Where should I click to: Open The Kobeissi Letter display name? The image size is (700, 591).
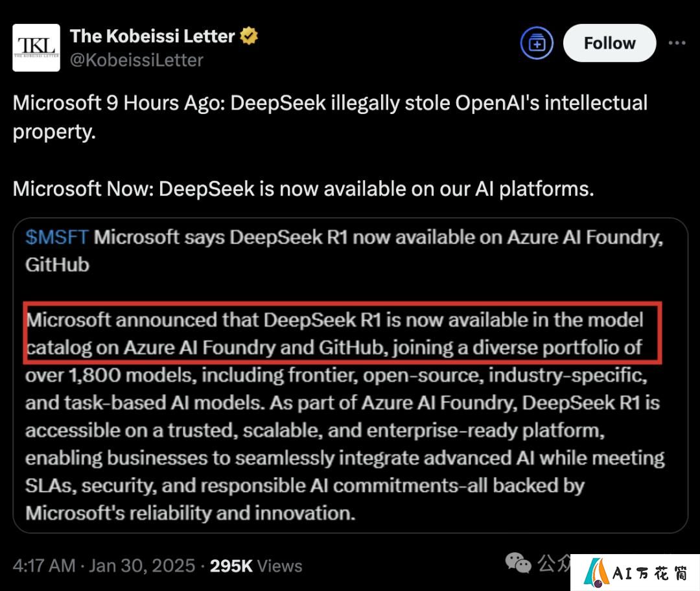click(x=152, y=36)
